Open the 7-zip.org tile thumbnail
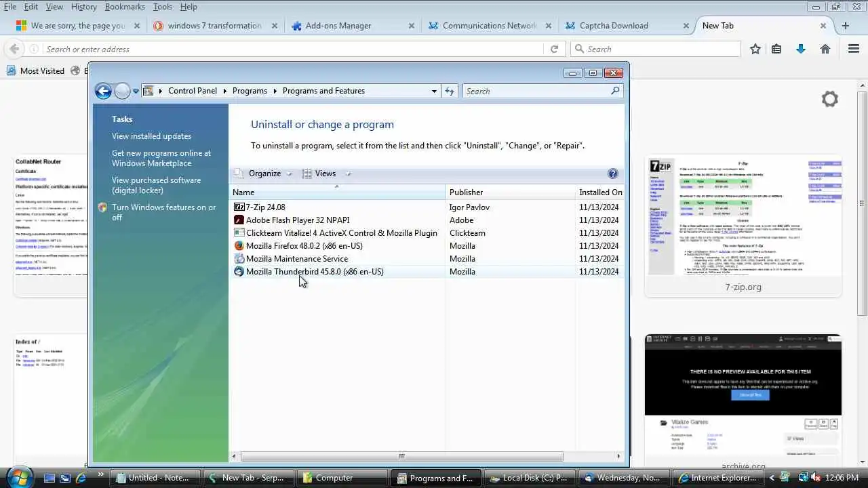Screen dimensions: 868x488 click(743, 226)
